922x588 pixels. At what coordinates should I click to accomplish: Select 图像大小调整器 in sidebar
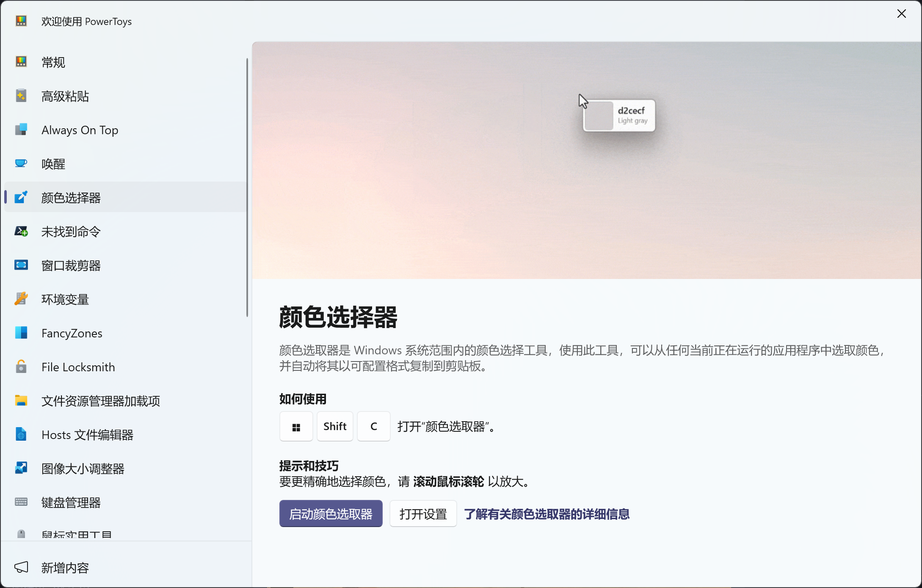(125, 469)
